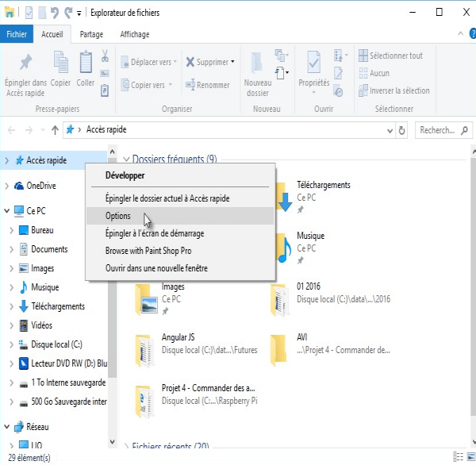
Task: Open the Musique folder in frequent folders
Action: point(310,242)
